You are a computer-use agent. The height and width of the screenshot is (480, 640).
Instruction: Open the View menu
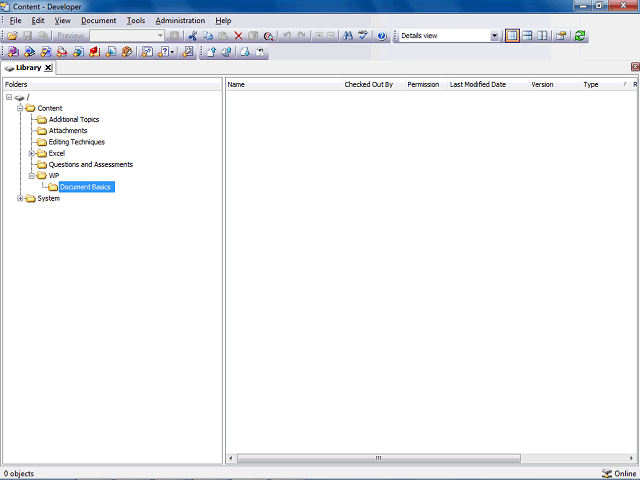tap(62, 20)
